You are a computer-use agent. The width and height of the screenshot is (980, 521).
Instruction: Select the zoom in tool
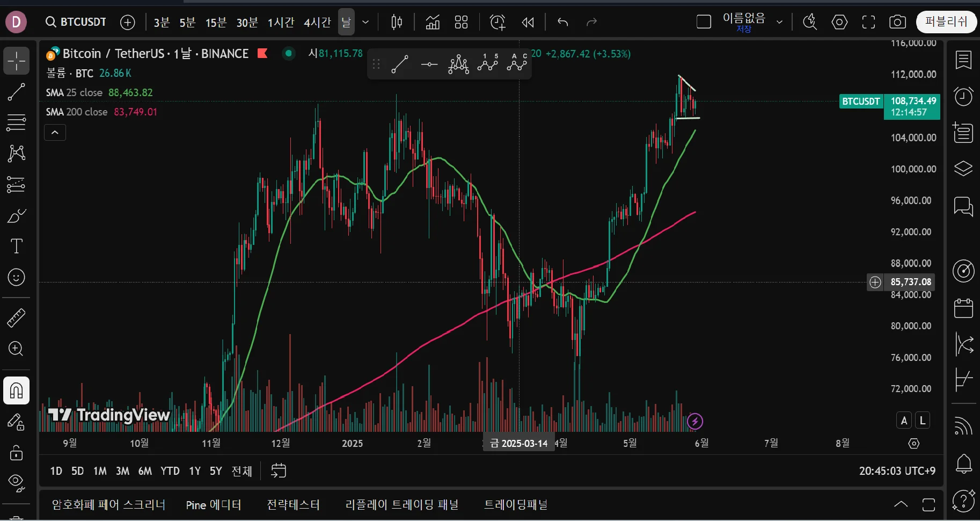[x=17, y=349]
